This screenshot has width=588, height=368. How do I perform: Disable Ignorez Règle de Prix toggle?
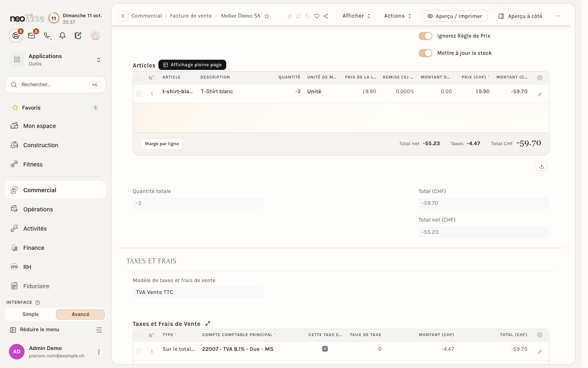pos(425,36)
